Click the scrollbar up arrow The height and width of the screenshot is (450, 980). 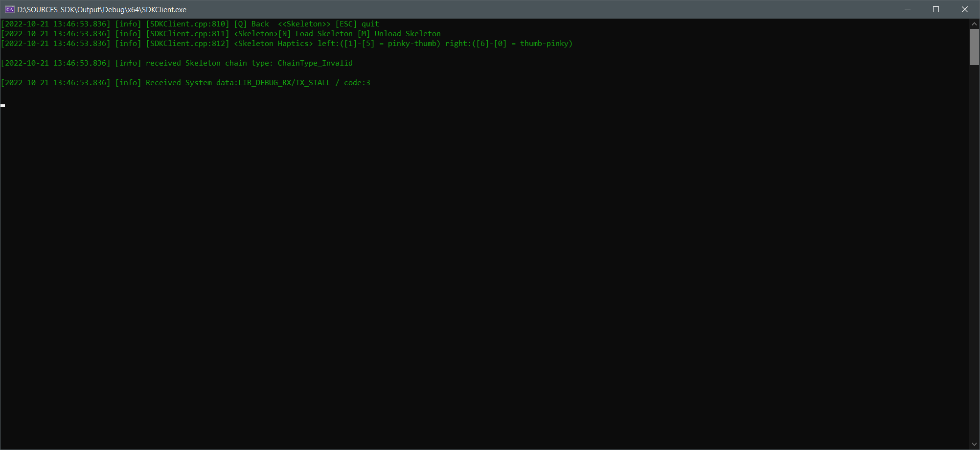point(974,24)
